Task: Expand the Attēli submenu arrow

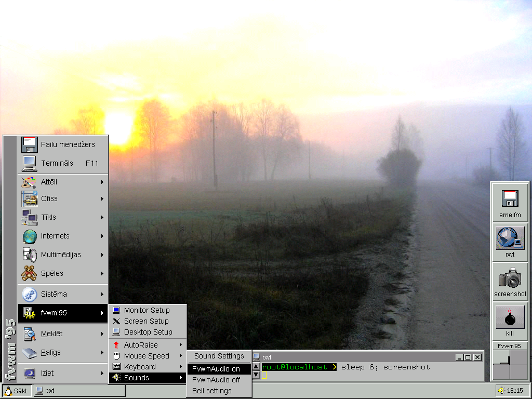Action: pyautogui.click(x=102, y=182)
